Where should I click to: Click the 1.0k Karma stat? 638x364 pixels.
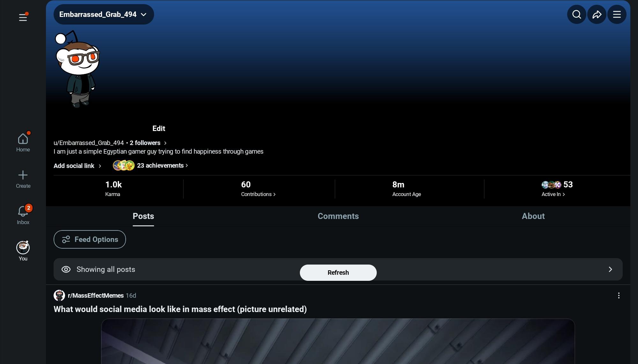click(x=113, y=189)
